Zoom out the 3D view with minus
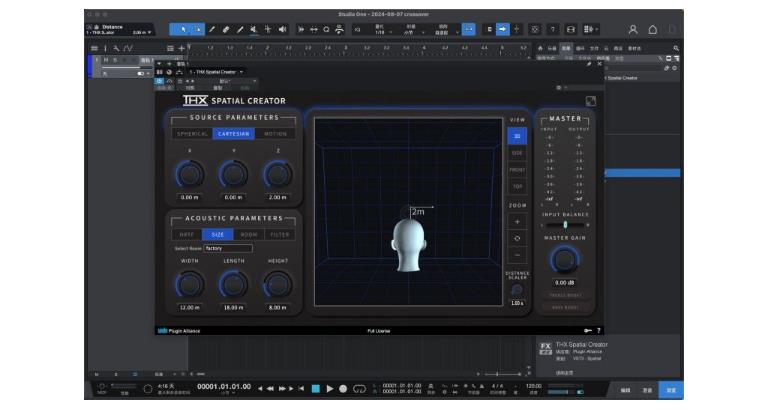The width and height of the screenshot is (780, 410). pos(517,255)
